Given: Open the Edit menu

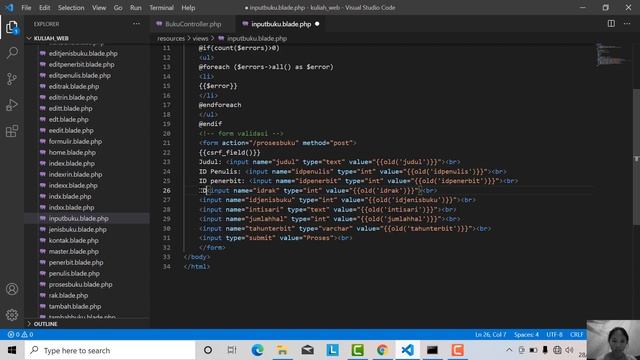Looking at the screenshot, I should click(x=44, y=8).
